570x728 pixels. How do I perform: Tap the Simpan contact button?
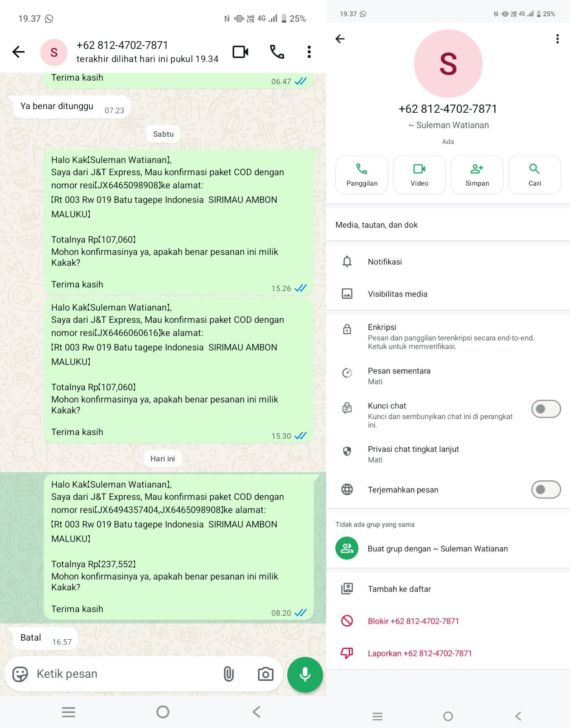(x=477, y=175)
